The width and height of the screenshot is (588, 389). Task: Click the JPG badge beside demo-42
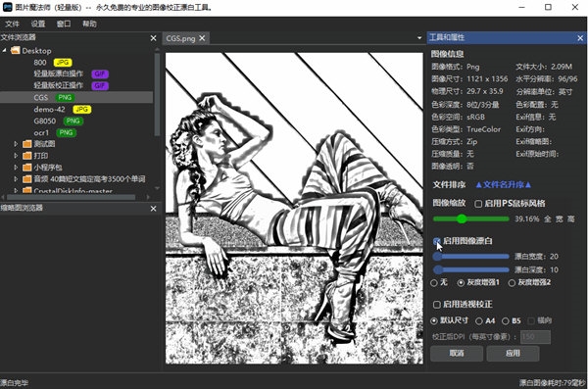coord(81,109)
